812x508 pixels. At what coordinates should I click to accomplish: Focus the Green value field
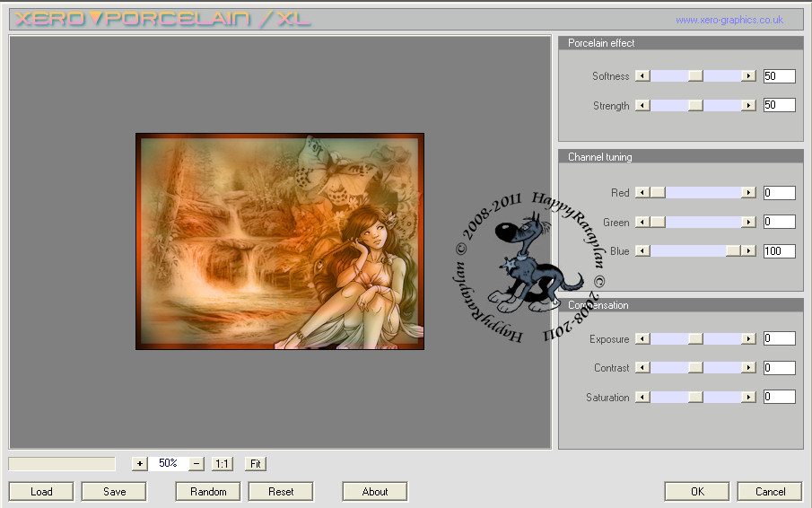click(780, 222)
